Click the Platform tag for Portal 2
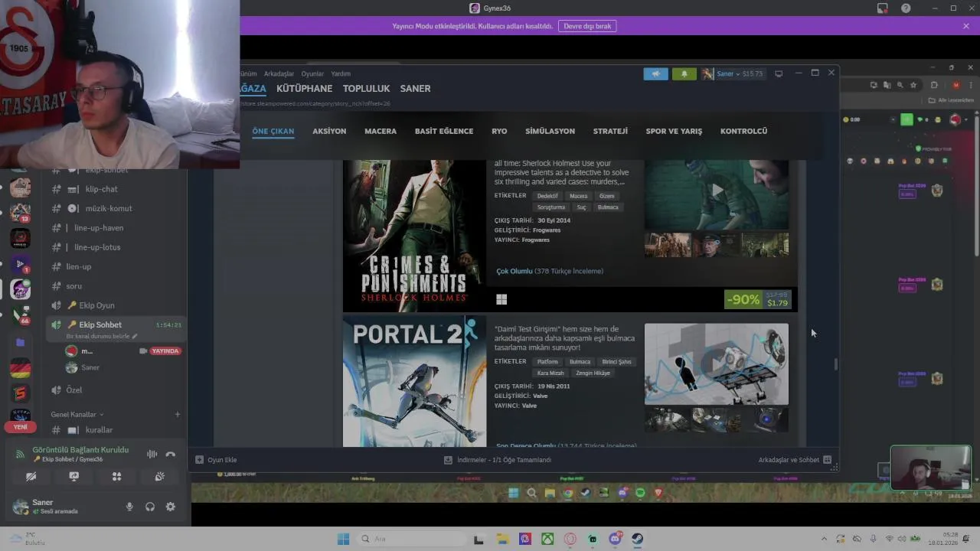This screenshot has height=551, width=980. (x=547, y=362)
